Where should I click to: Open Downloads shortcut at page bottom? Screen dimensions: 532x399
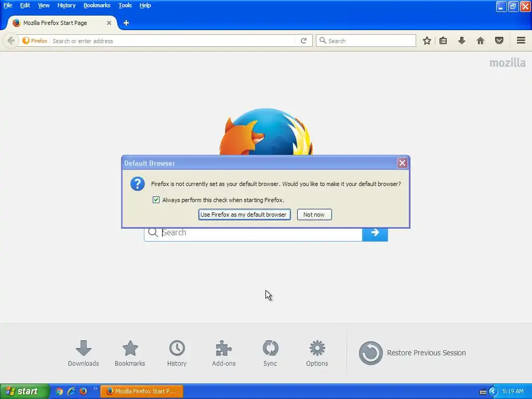tap(84, 353)
